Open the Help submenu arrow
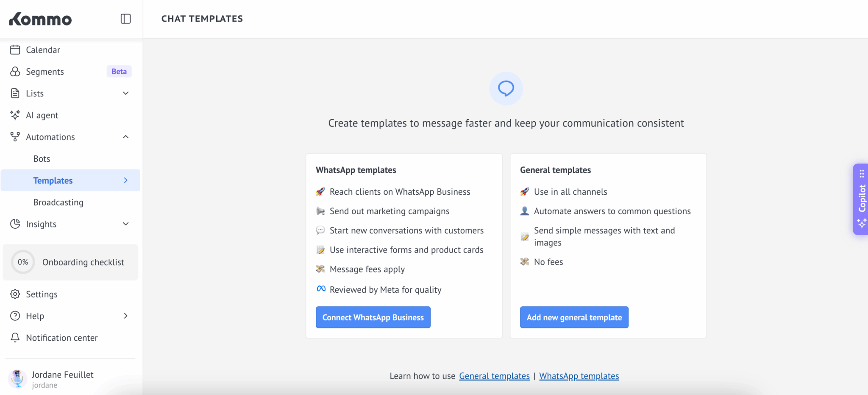Viewport: 868px width, 395px height. tap(125, 316)
